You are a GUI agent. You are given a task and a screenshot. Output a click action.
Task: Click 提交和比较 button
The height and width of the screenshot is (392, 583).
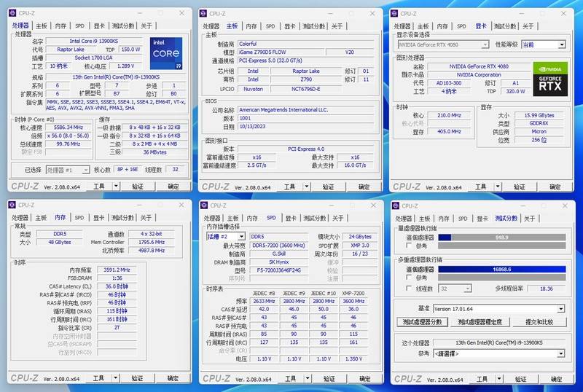coord(539,322)
